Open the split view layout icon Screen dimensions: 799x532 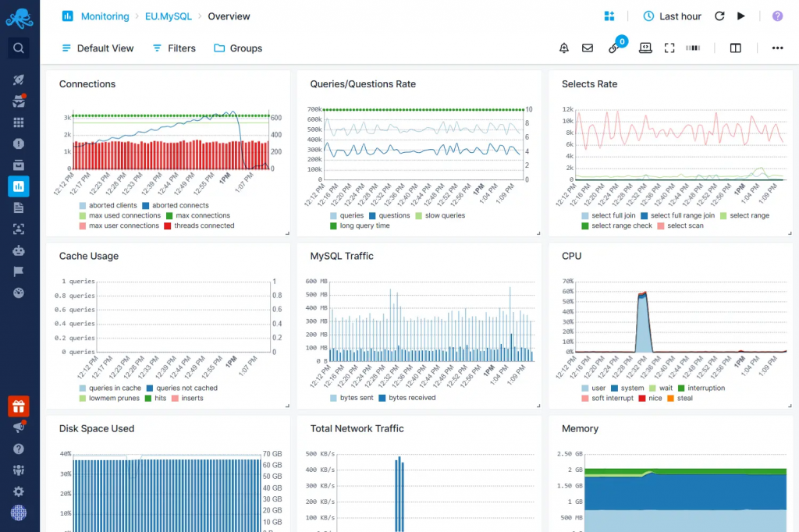coord(734,48)
